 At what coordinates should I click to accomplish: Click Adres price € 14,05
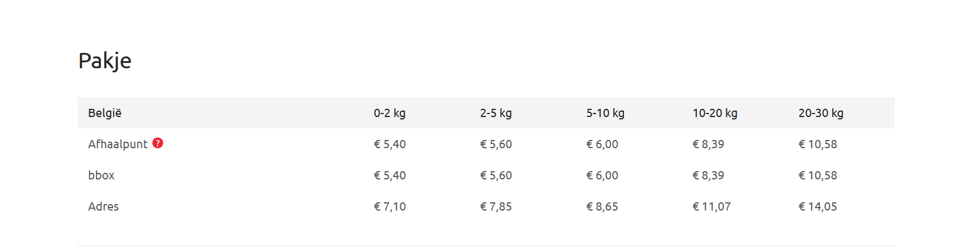point(818,206)
